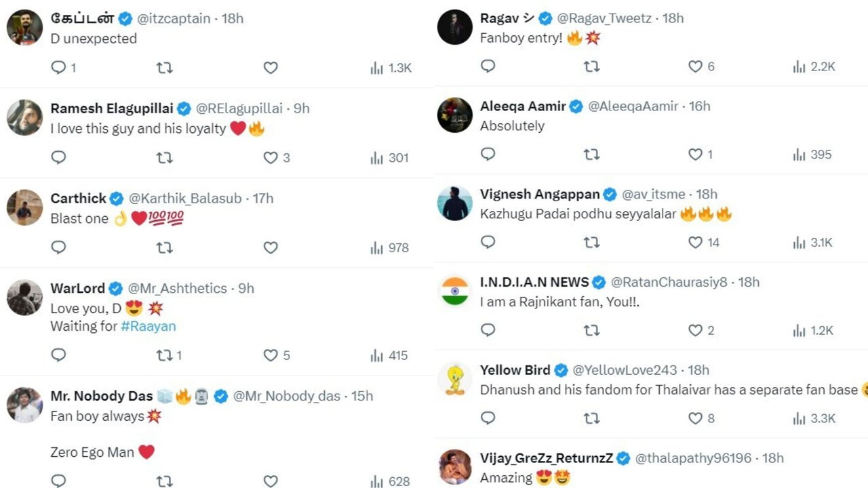Click Mr. Nobody Das display name
The image size is (868, 488).
(101, 396)
